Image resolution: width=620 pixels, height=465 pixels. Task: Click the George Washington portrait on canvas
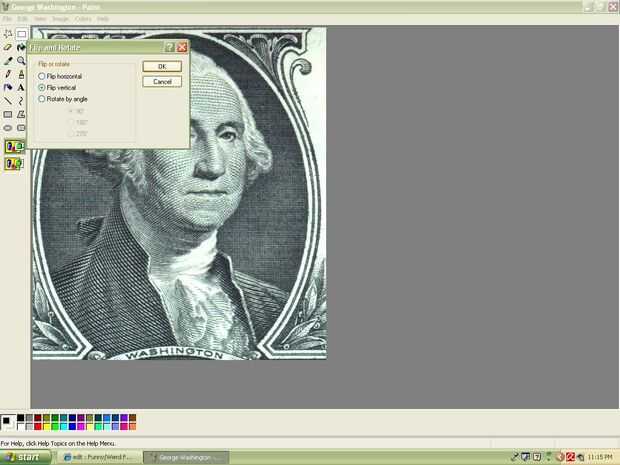click(179, 193)
